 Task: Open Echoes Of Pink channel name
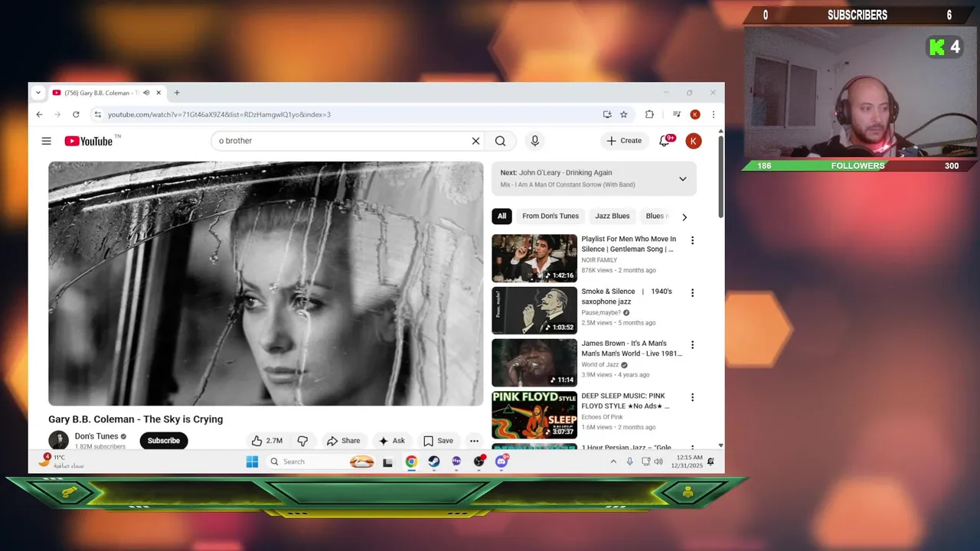click(602, 417)
